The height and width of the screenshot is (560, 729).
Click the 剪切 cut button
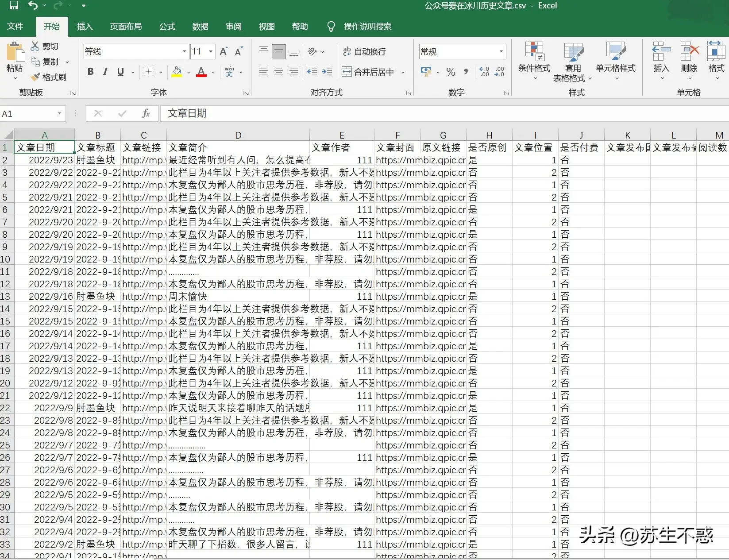pos(45,46)
